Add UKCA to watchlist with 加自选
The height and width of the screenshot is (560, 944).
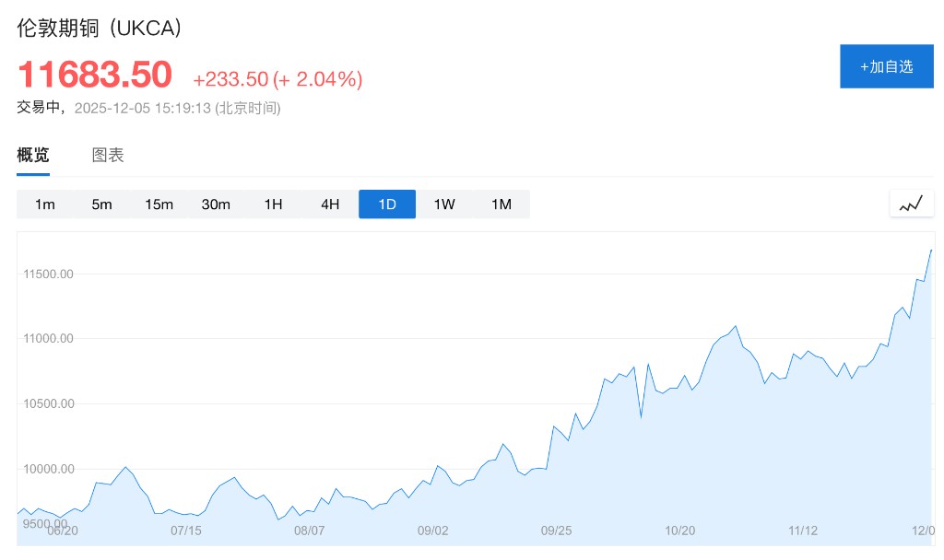(886, 66)
